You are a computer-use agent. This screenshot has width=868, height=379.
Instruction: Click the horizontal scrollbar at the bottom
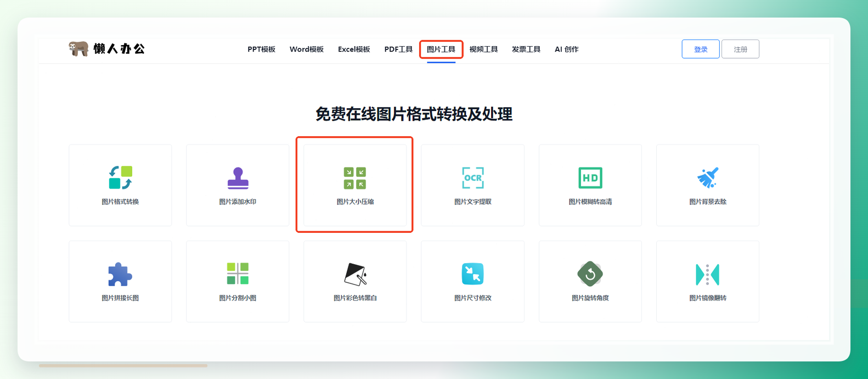coord(123,365)
